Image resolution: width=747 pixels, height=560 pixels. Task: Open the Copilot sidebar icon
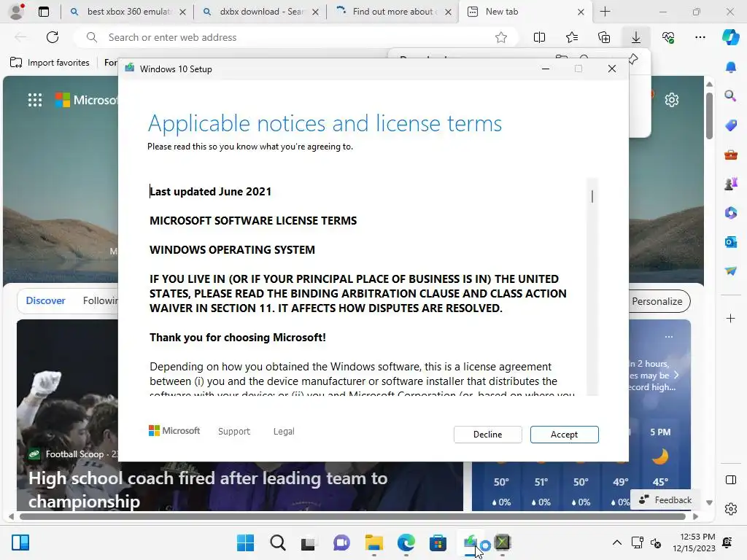[730, 37]
